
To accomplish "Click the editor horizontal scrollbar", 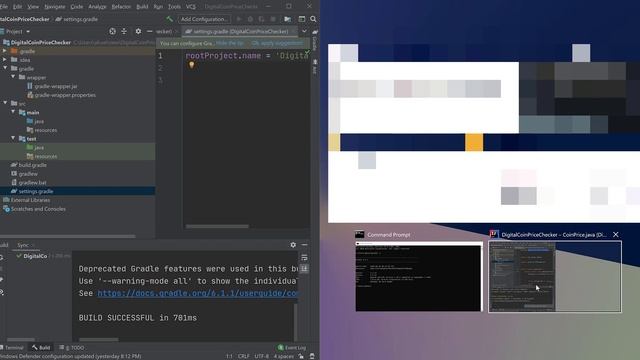I will [x=217, y=226].
